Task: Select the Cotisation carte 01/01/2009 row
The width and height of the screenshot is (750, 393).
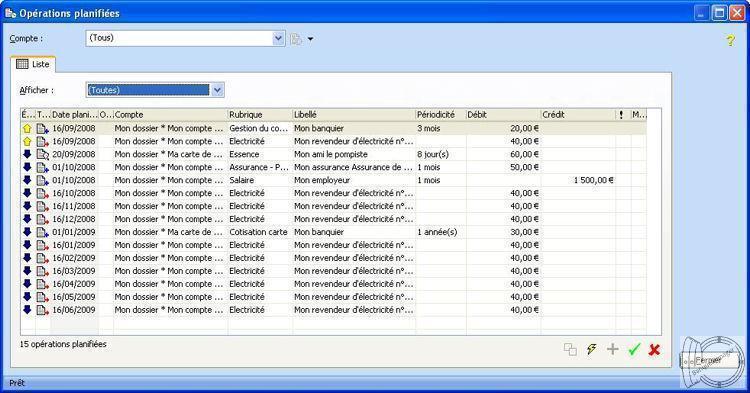Action: tap(333, 232)
